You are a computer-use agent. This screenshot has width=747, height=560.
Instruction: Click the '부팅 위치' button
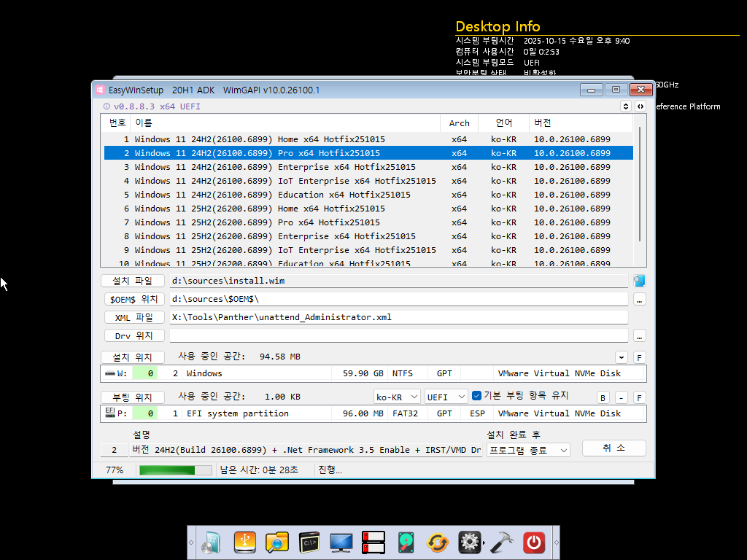point(133,397)
